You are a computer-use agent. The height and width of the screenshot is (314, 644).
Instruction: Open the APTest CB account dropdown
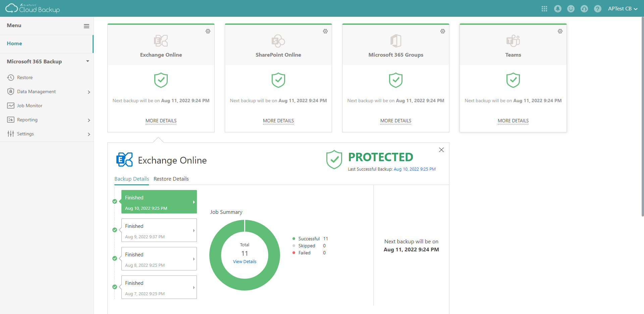pyautogui.click(x=623, y=9)
